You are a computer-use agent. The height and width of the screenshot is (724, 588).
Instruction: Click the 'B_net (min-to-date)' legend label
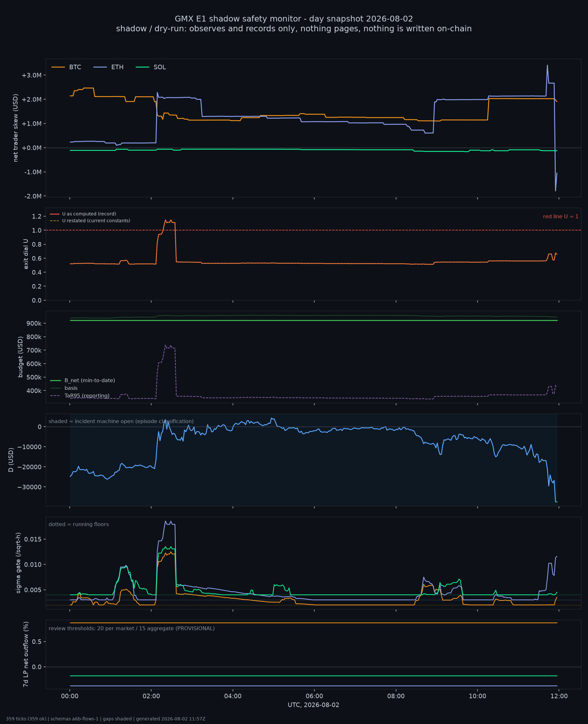[90, 380]
